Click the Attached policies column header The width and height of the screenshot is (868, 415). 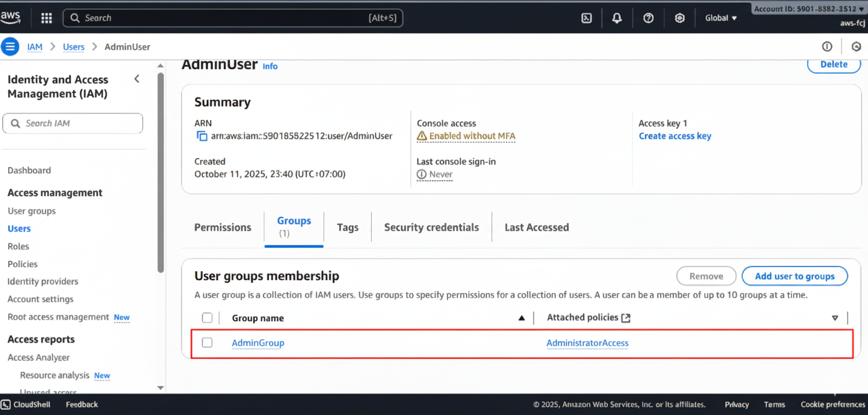pyautogui.click(x=583, y=318)
